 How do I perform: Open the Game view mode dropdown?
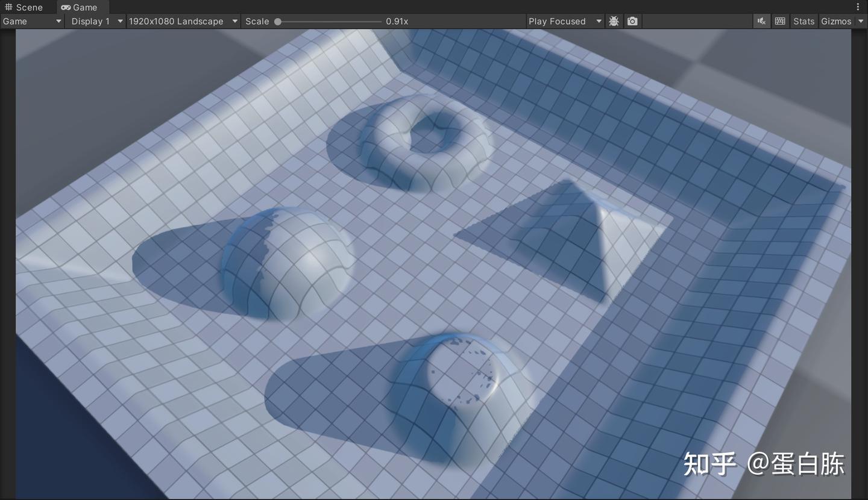click(32, 20)
